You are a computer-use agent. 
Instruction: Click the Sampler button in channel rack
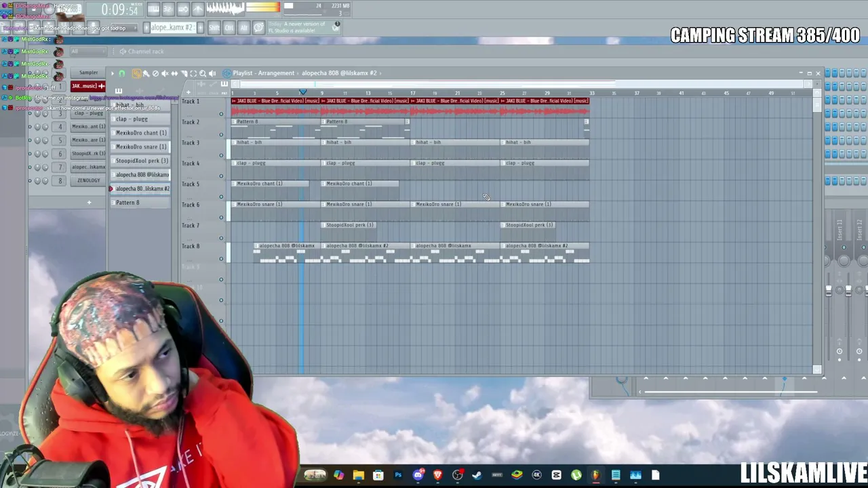88,73
